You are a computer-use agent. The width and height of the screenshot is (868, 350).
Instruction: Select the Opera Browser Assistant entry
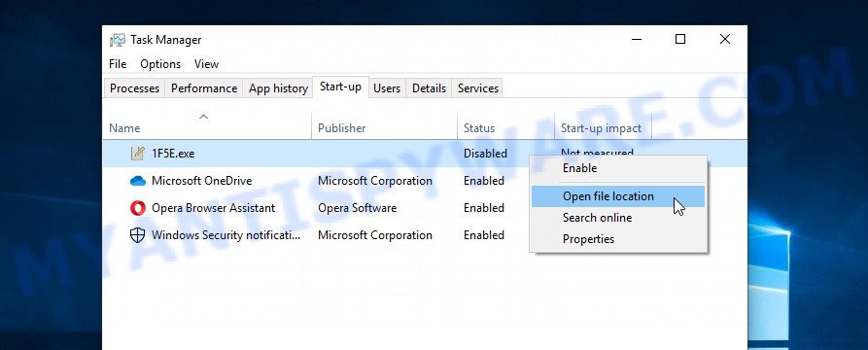pyautogui.click(x=213, y=208)
